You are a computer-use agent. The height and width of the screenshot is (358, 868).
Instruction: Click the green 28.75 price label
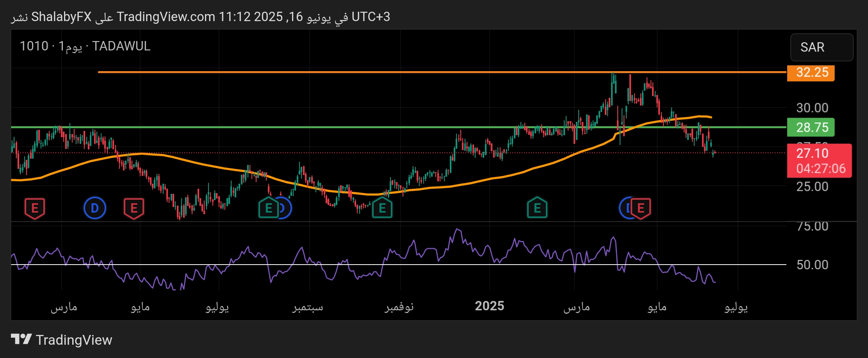pyautogui.click(x=811, y=127)
